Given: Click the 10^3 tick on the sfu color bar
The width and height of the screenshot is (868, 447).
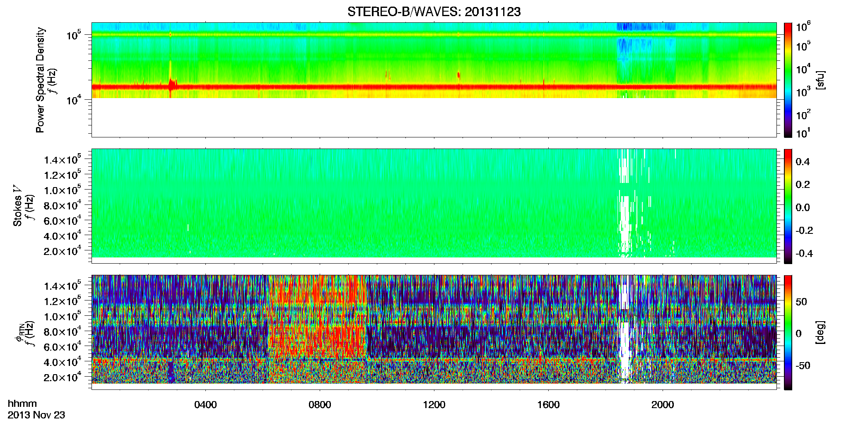Looking at the screenshot, I should coord(803,91).
